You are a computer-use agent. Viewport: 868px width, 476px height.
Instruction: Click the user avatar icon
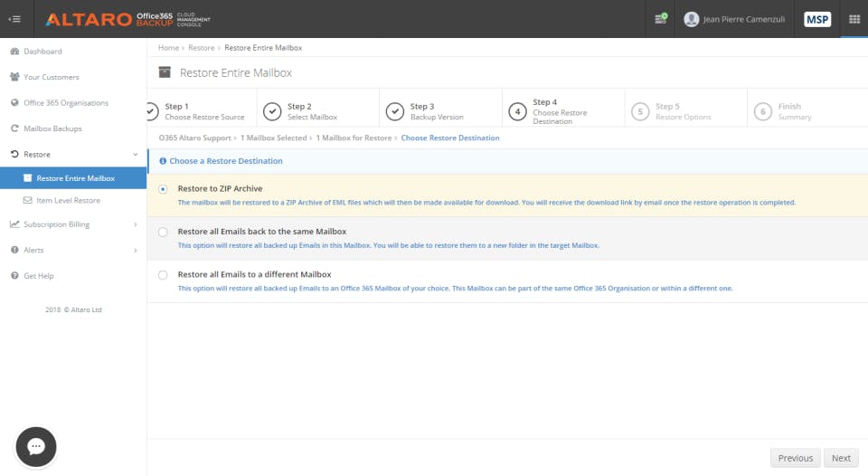pos(691,19)
